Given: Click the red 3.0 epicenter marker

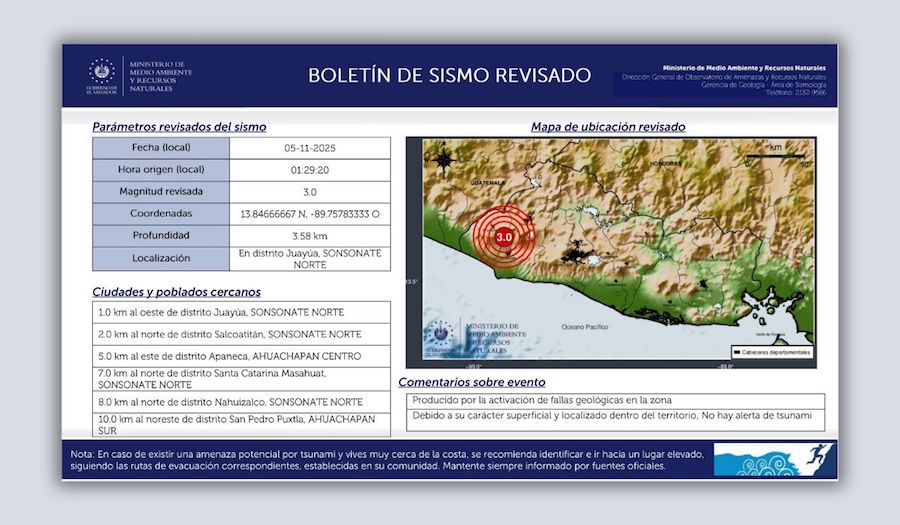Looking at the screenshot, I should [x=504, y=237].
